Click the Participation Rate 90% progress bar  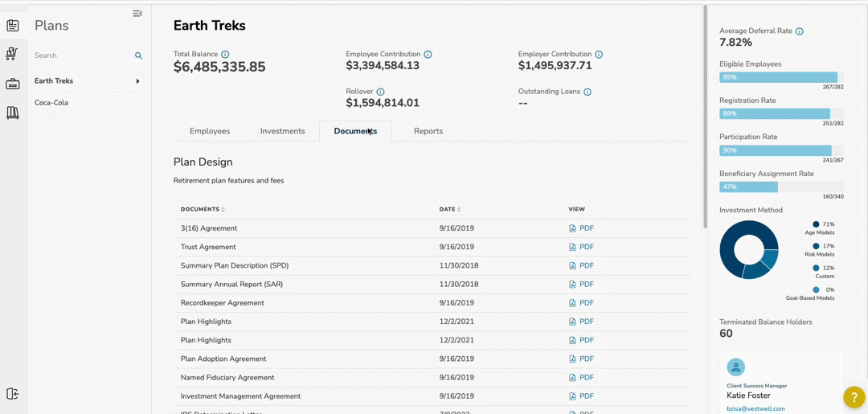(x=782, y=150)
